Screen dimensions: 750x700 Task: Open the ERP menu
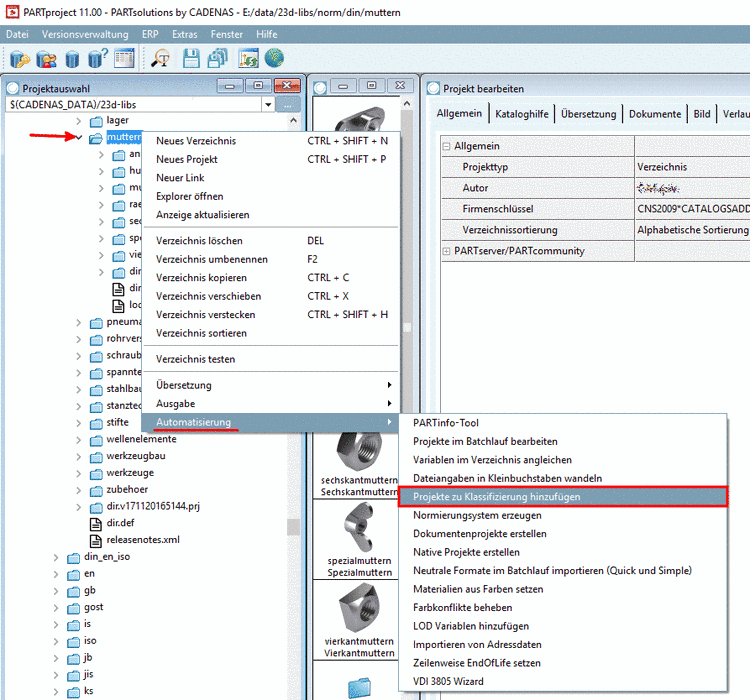point(150,34)
